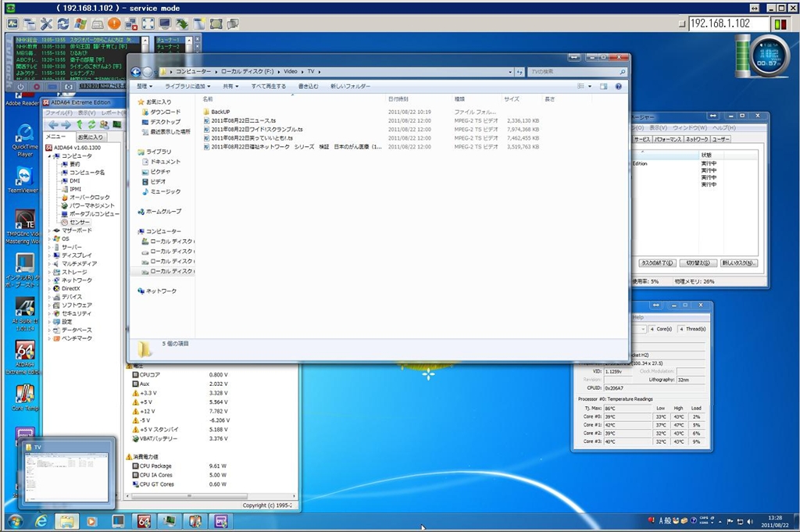Image resolution: width=800 pixels, height=532 pixels.
Task: Open the 整理 dropdown menu
Action: [145, 86]
